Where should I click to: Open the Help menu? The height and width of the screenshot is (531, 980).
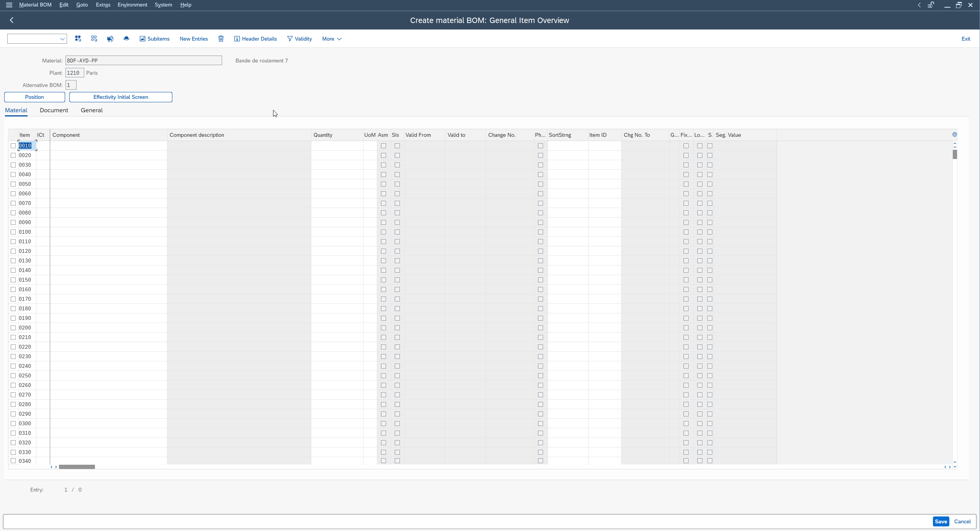[x=186, y=5]
